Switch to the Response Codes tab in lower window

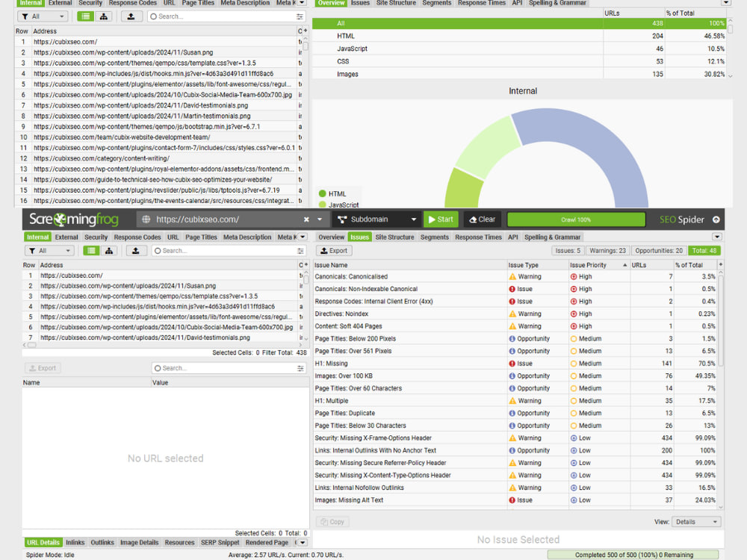click(137, 237)
